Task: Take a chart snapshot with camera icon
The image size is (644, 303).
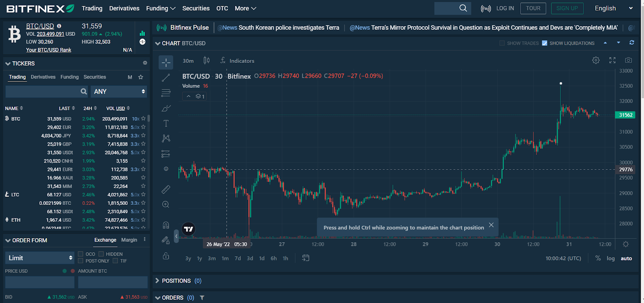Action: (x=628, y=60)
